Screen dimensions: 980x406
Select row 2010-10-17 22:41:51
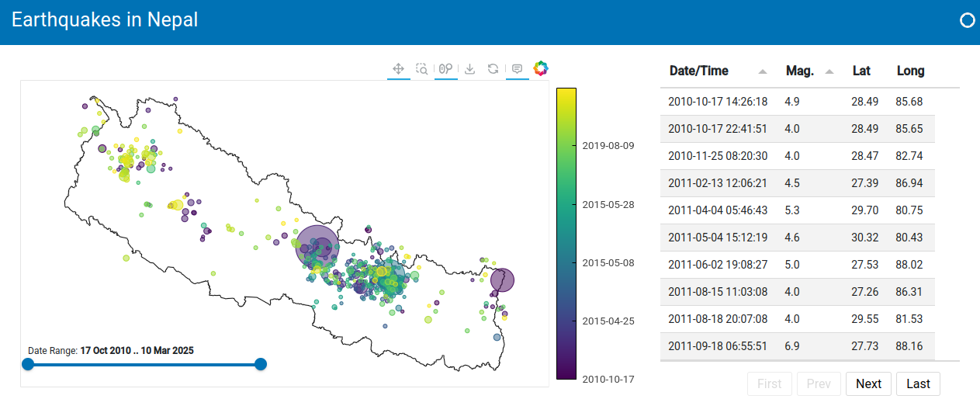pos(798,129)
